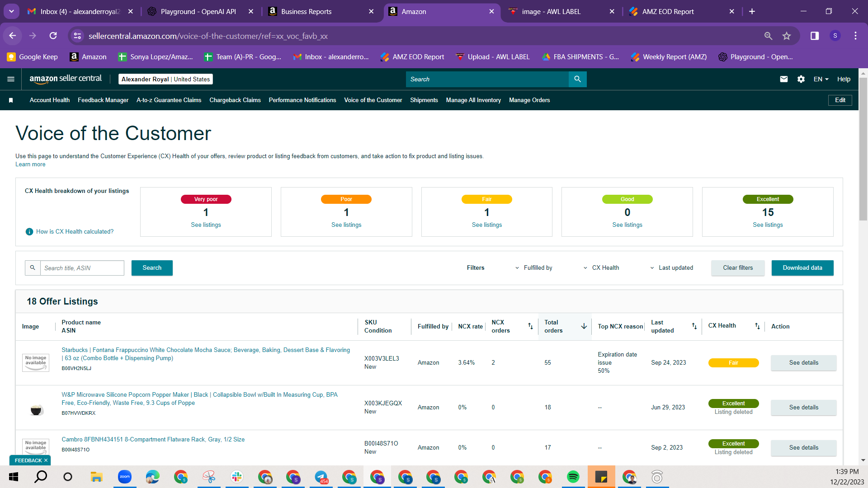The image size is (868, 488).
Task: Open Chrome three-dot menu
Action: point(855,36)
